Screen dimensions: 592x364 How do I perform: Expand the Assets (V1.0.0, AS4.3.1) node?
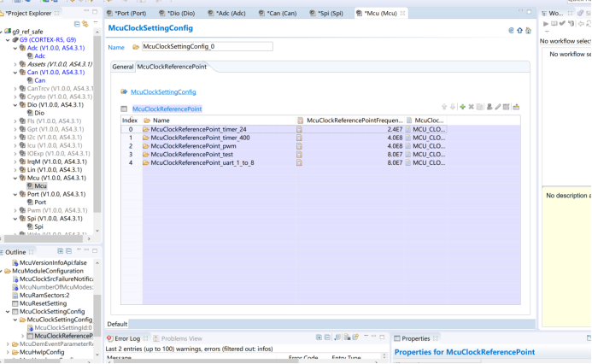click(15, 64)
